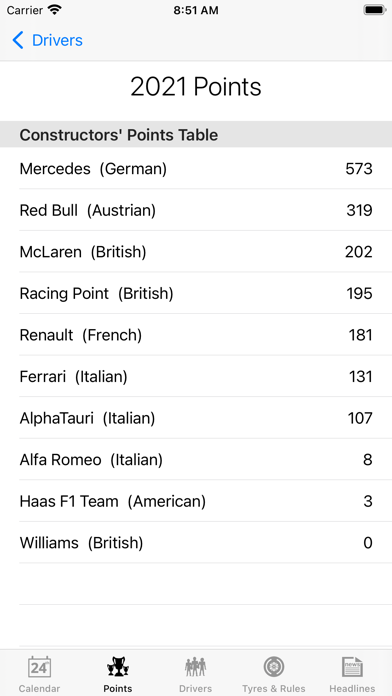
Task: Open the Tyres & Rules wheel icon
Action: (x=274, y=667)
